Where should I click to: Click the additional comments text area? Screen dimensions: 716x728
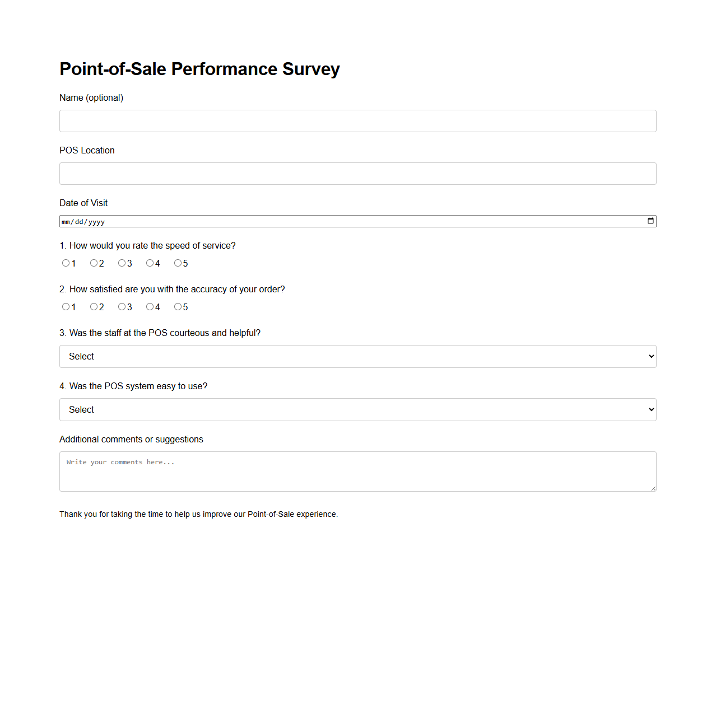(x=357, y=471)
